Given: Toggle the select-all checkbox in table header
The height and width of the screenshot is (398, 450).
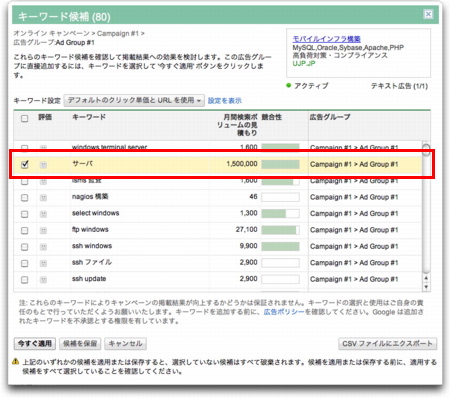Looking at the screenshot, I should (x=25, y=118).
